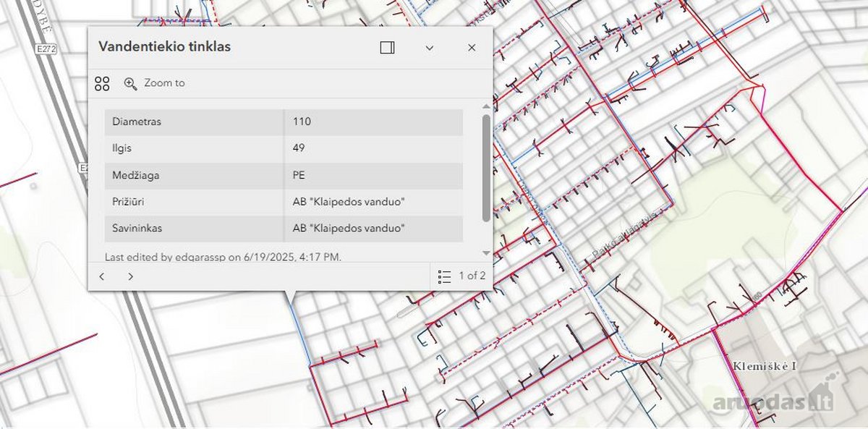The height and width of the screenshot is (429, 868).
Task: Click the scrollbar down arrow
Action: tap(486, 253)
